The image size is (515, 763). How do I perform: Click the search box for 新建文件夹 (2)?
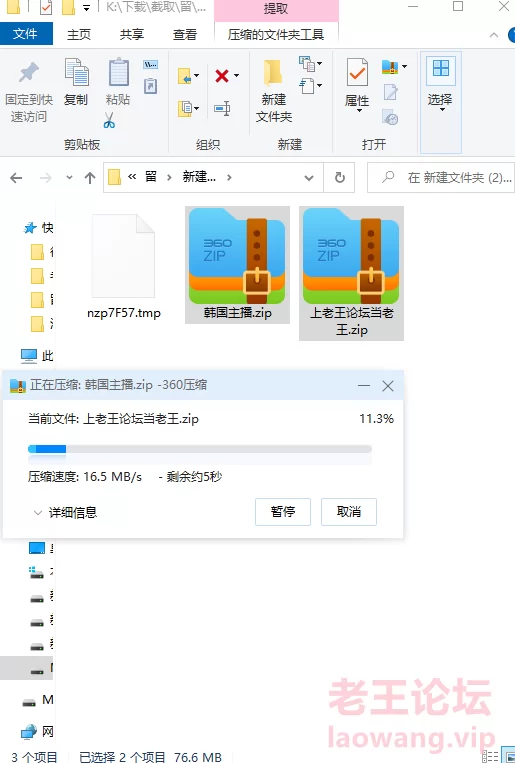click(x=441, y=178)
